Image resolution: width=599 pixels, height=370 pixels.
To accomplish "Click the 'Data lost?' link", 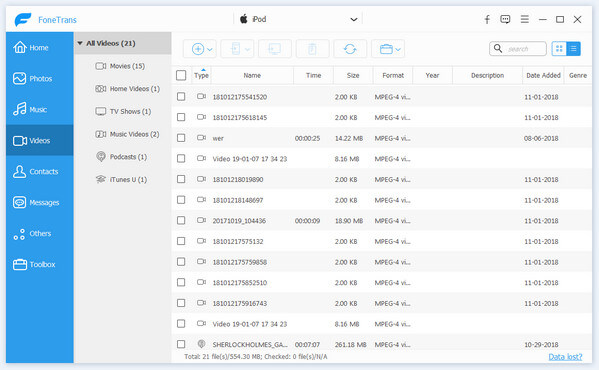I will [x=565, y=357].
